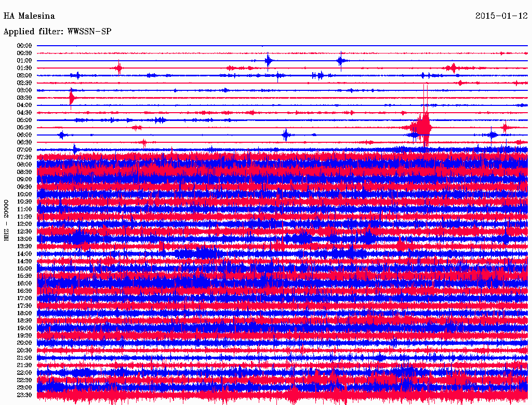Select the 15:00 time label

24,268
